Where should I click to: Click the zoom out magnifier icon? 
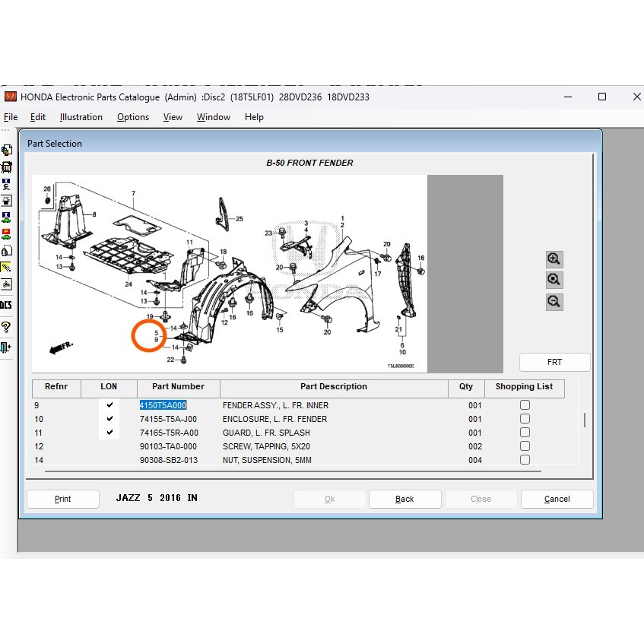(x=554, y=302)
